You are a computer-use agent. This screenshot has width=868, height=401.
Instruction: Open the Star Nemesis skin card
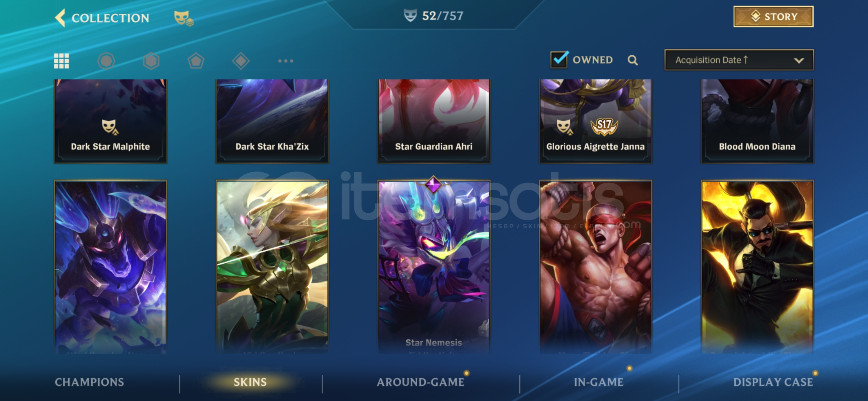(434, 267)
